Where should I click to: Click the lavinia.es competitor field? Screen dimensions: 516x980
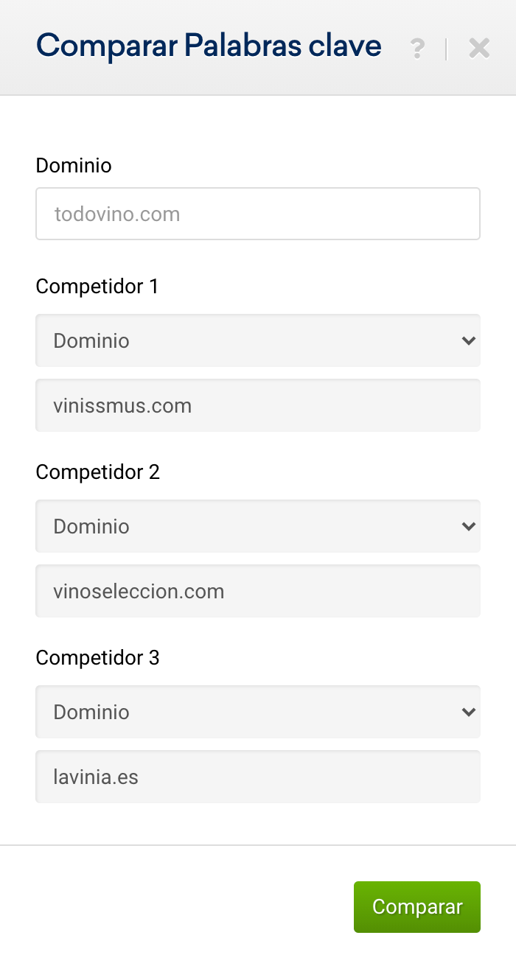pos(258,777)
